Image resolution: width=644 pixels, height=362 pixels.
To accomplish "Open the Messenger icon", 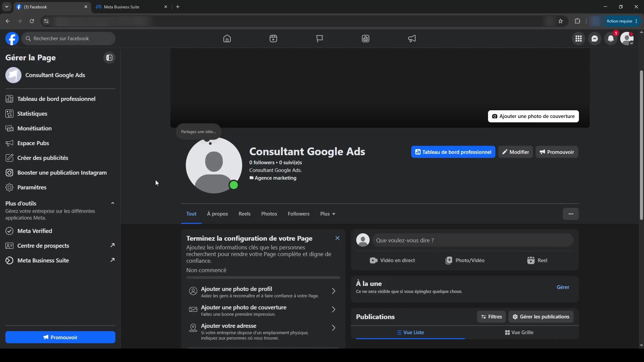I will (x=595, y=39).
